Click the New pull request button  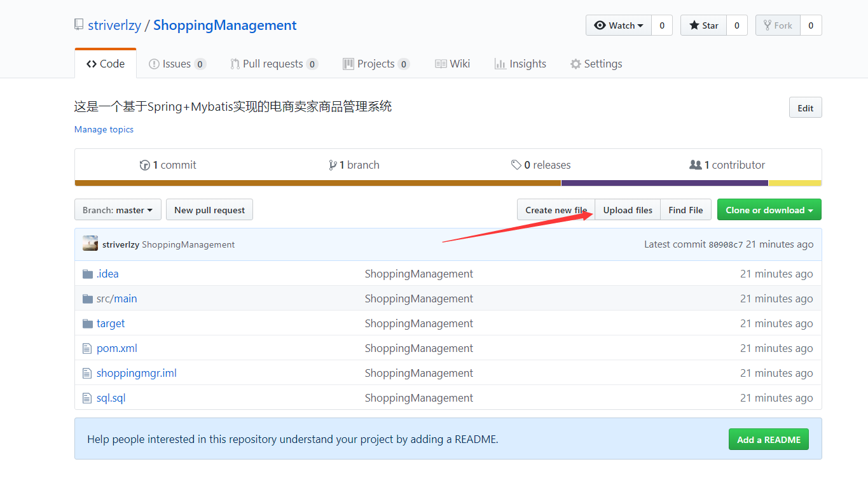click(x=209, y=210)
